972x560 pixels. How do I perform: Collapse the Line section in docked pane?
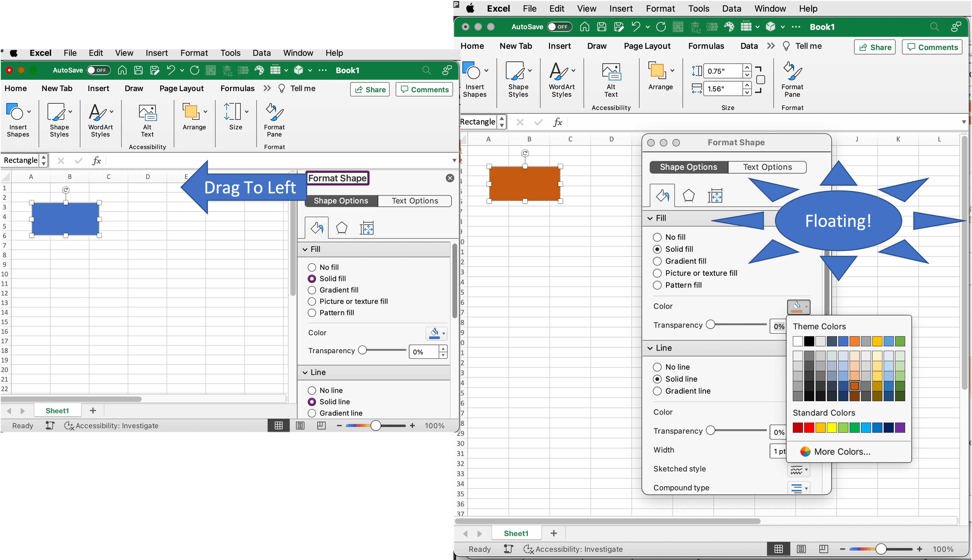pyautogui.click(x=305, y=372)
